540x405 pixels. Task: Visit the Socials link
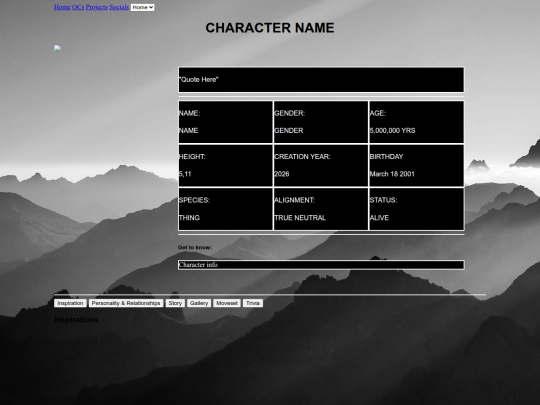pos(119,7)
